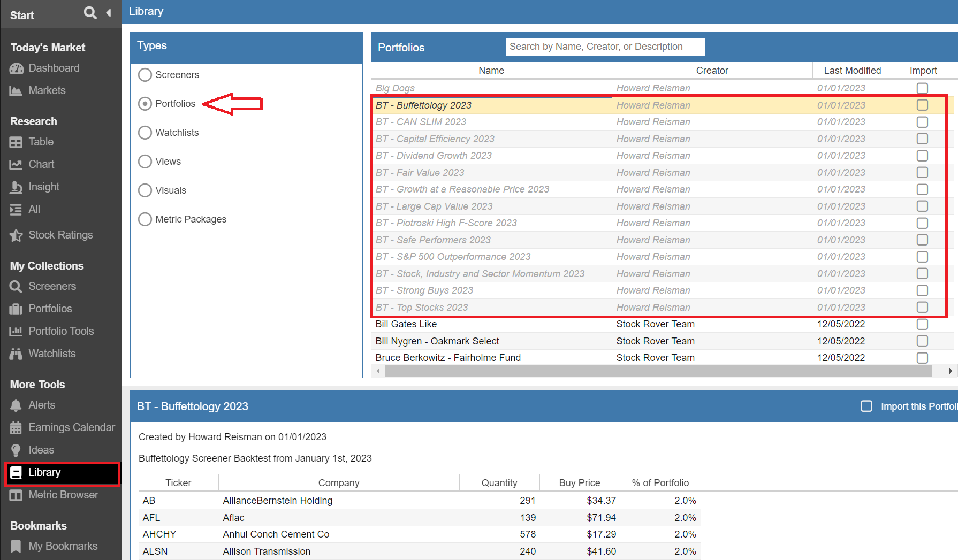This screenshot has height=560, width=958.
Task: Click the My Bookmarks bookmark icon
Action: pyautogui.click(x=16, y=547)
